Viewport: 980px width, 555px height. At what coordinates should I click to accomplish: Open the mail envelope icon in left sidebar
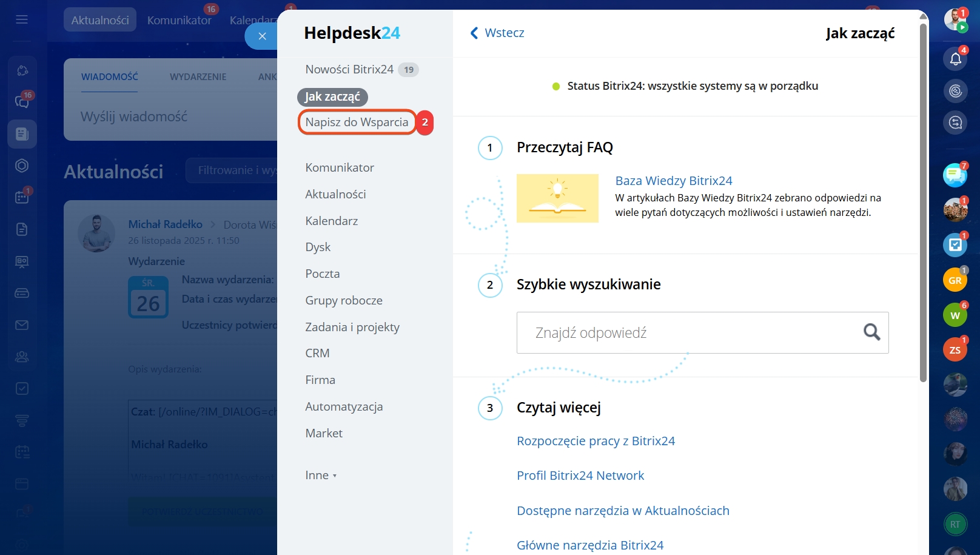pyautogui.click(x=22, y=325)
